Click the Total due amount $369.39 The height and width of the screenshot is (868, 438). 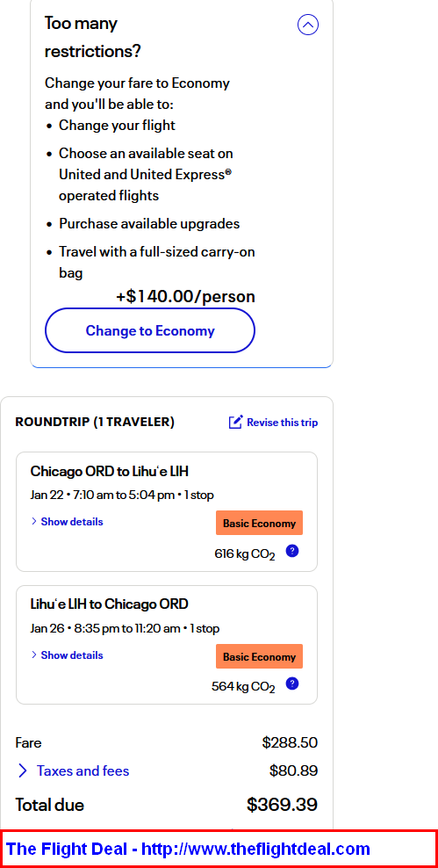tap(282, 805)
